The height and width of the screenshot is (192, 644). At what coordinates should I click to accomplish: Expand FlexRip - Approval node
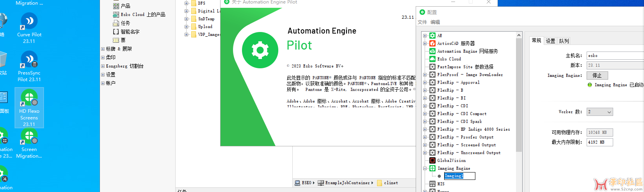[425, 82]
